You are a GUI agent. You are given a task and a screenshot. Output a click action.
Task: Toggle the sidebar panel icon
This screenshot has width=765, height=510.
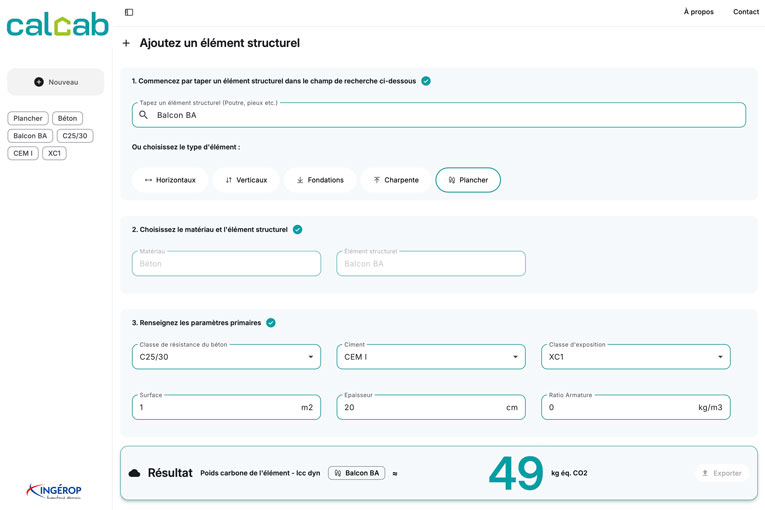(129, 12)
